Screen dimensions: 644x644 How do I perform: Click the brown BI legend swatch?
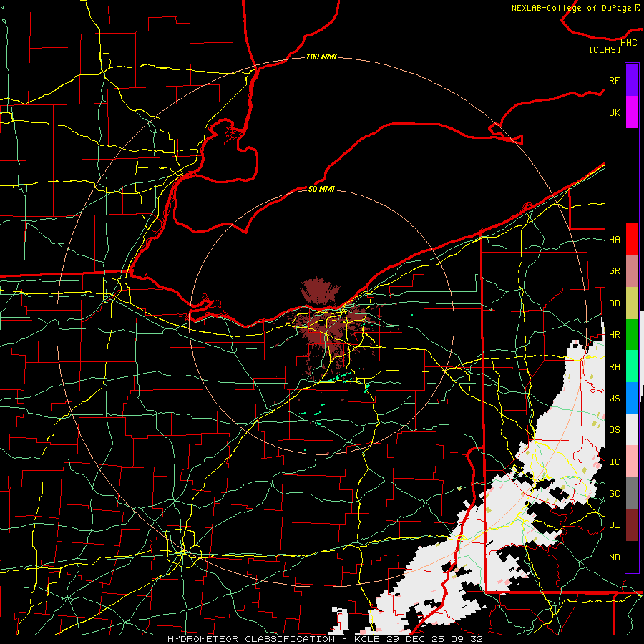click(x=632, y=525)
